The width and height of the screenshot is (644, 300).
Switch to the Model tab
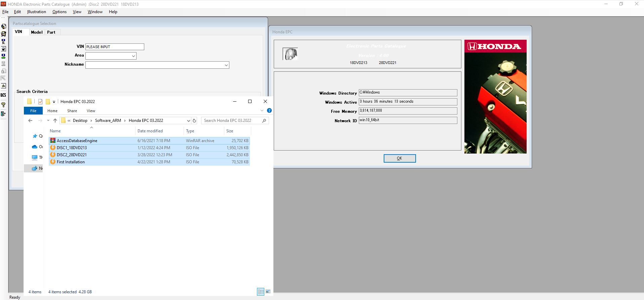click(x=37, y=32)
